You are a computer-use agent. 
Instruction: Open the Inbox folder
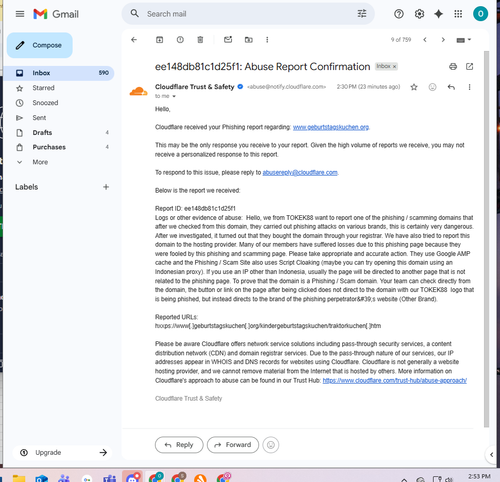tap(58, 73)
